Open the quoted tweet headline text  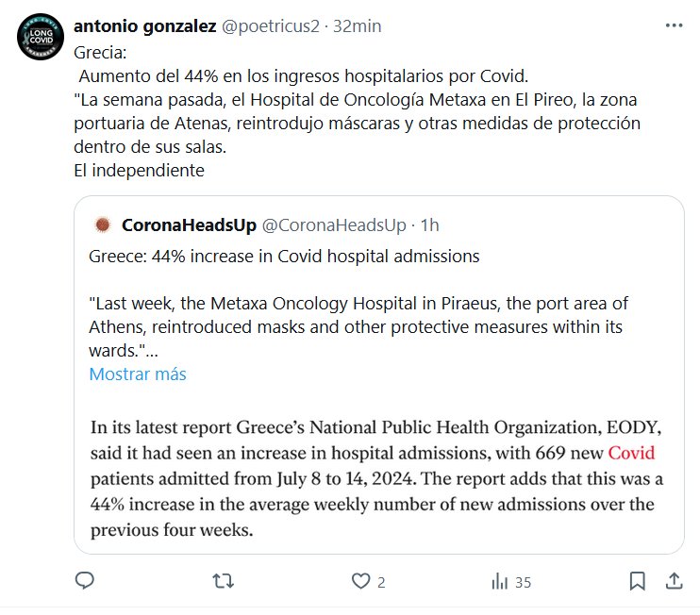[284, 257]
